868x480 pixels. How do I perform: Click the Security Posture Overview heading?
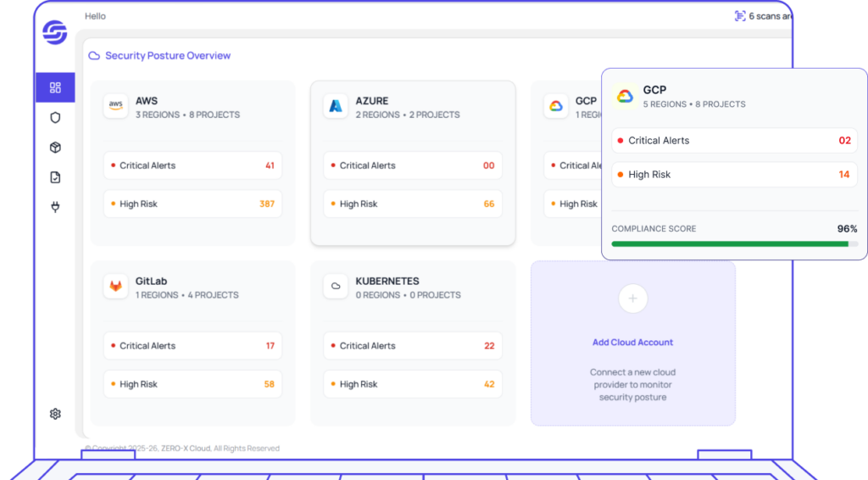pyautogui.click(x=167, y=56)
